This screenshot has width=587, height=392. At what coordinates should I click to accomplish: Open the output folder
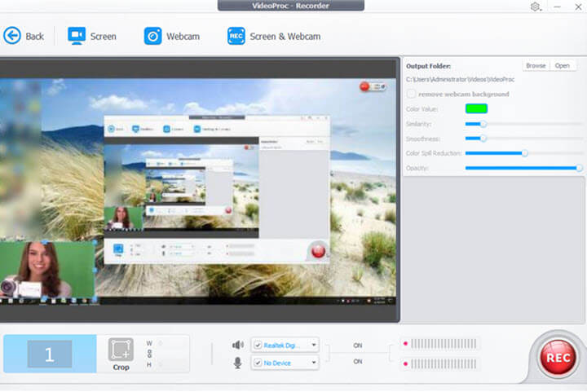coord(563,65)
